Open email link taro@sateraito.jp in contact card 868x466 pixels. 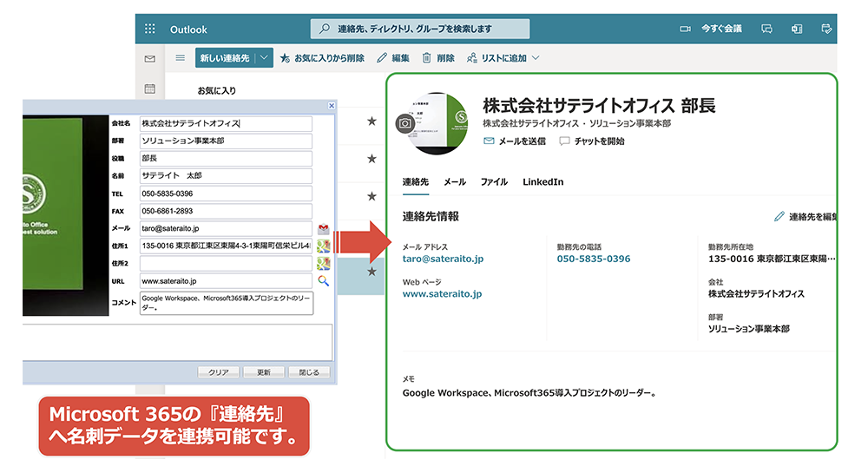click(x=443, y=259)
